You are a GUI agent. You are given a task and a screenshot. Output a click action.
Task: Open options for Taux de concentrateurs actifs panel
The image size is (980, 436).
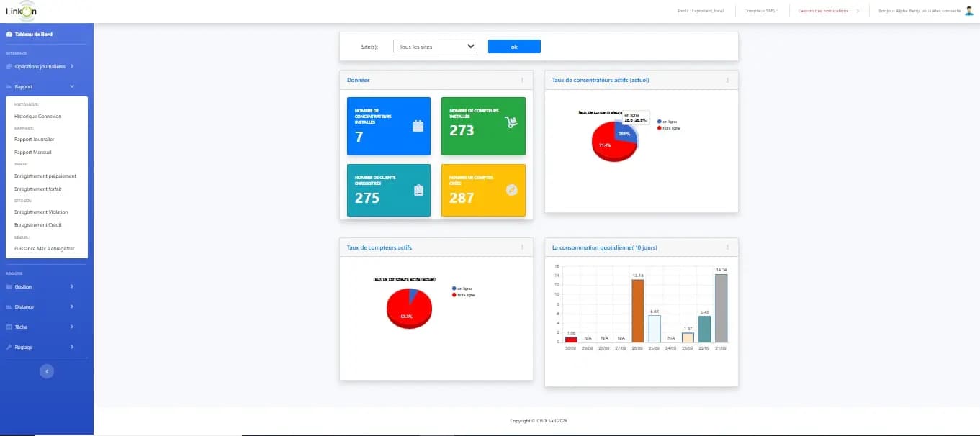pos(727,80)
